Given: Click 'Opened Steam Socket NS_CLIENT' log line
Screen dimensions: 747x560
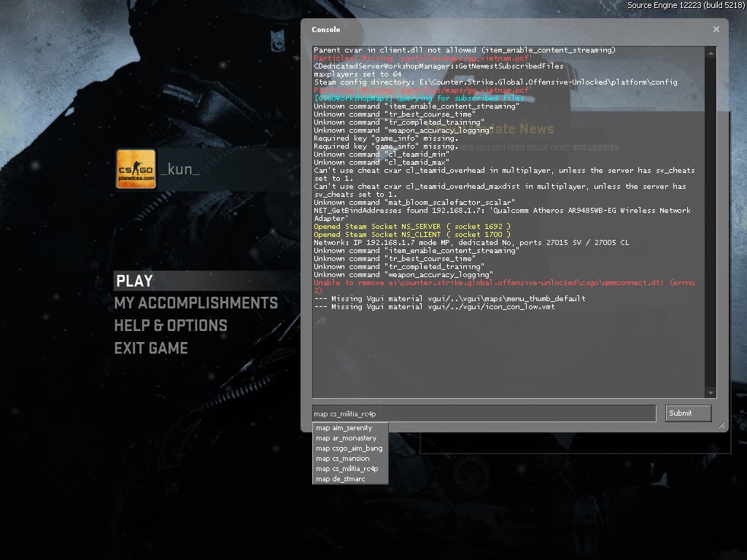Looking at the screenshot, I should 411,235.
